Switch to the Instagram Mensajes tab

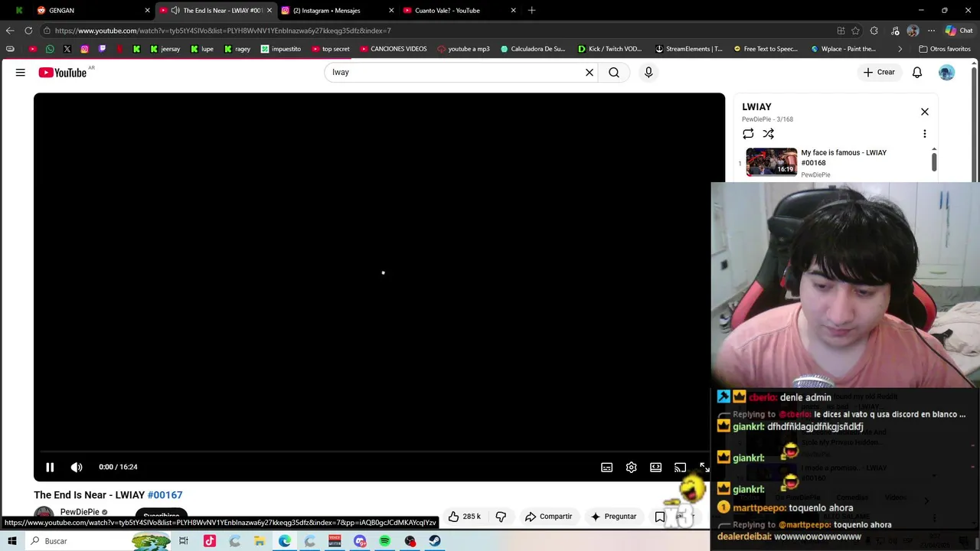(x=337, y=10)
